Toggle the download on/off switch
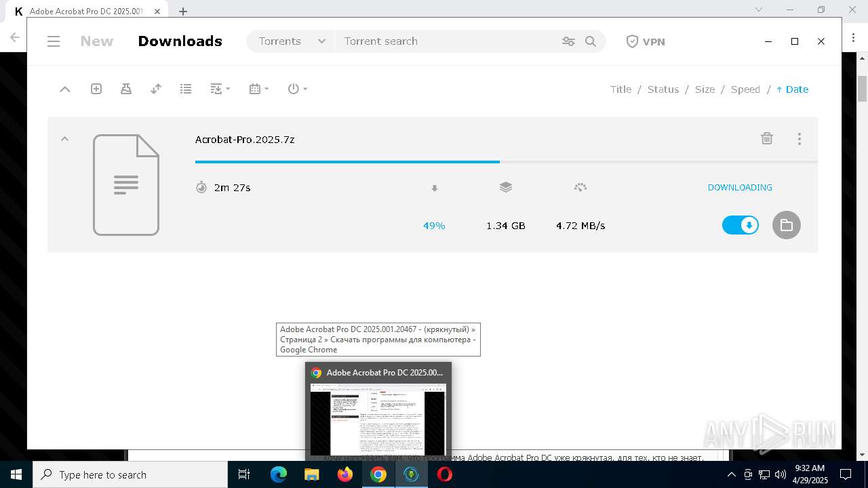This screenshot has height=488, width=868. click(x=740, y=225)
